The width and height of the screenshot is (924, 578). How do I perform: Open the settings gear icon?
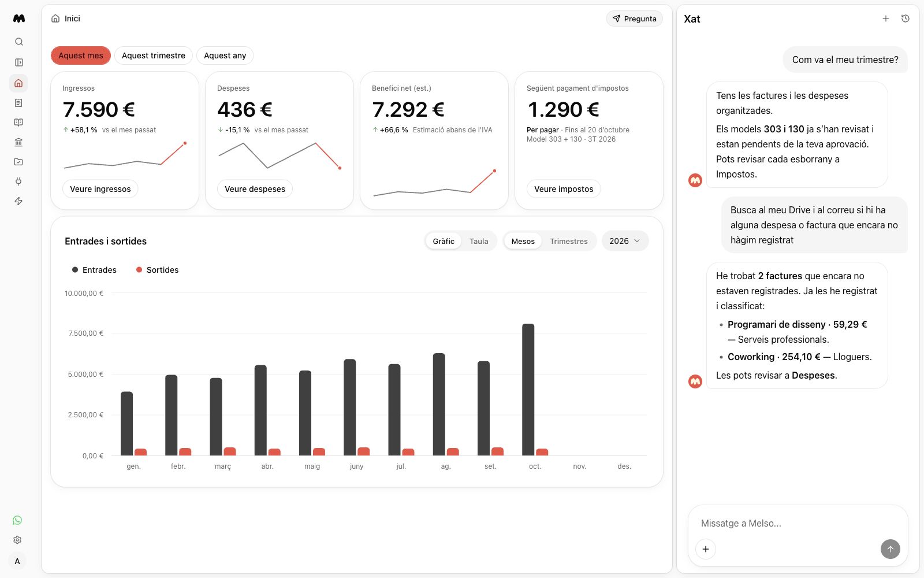pyautogui.click(x=17, y=540)
